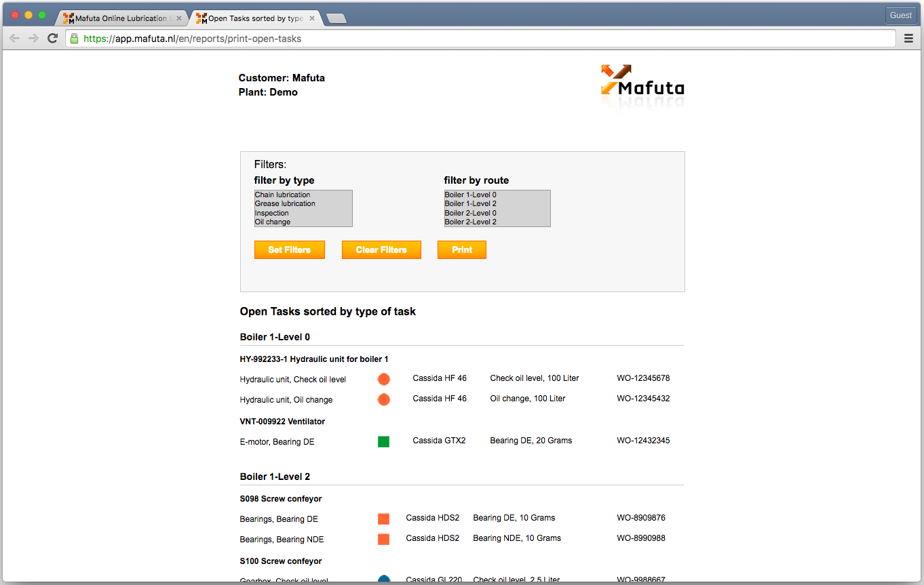The image size is (924, 585).
Task: Click Hydraulic unit, Check oil level text
Action: point(293,380)
